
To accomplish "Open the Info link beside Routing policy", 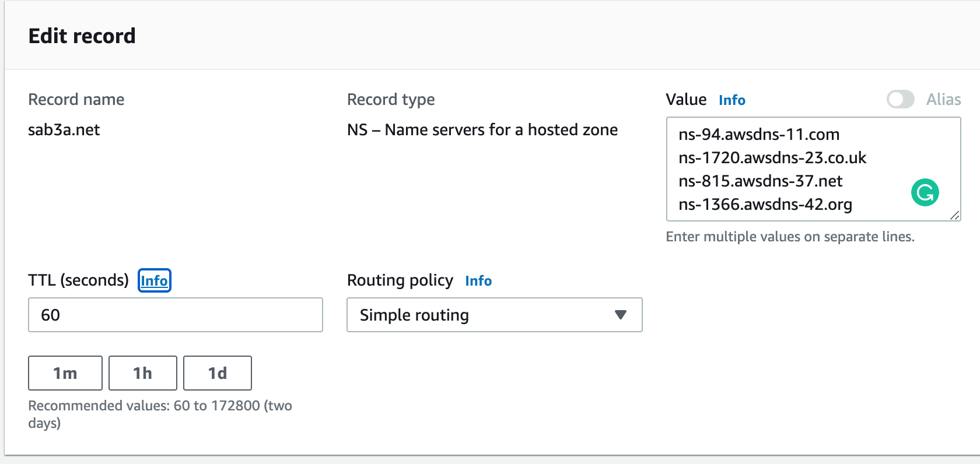I will click(478, 281).
